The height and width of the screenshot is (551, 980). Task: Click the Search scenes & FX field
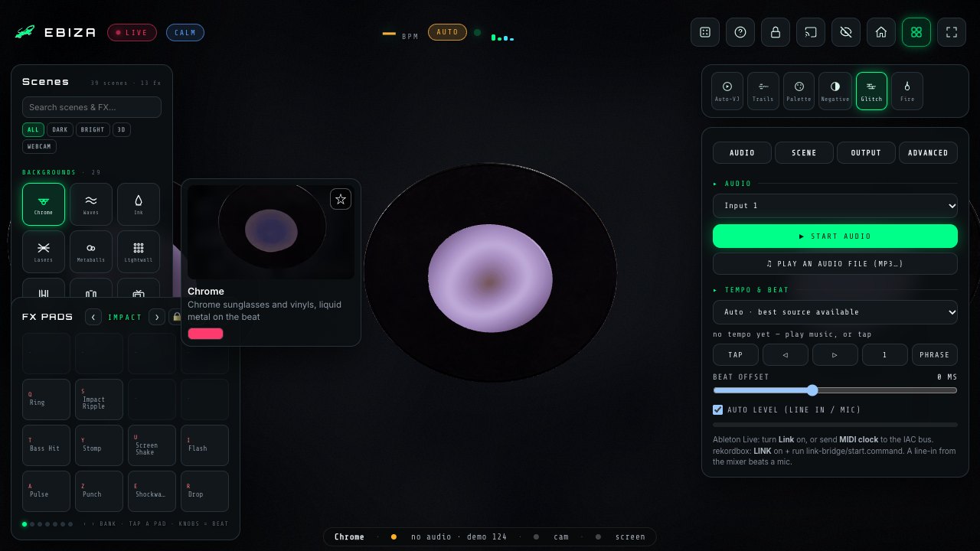pos(92,107)
